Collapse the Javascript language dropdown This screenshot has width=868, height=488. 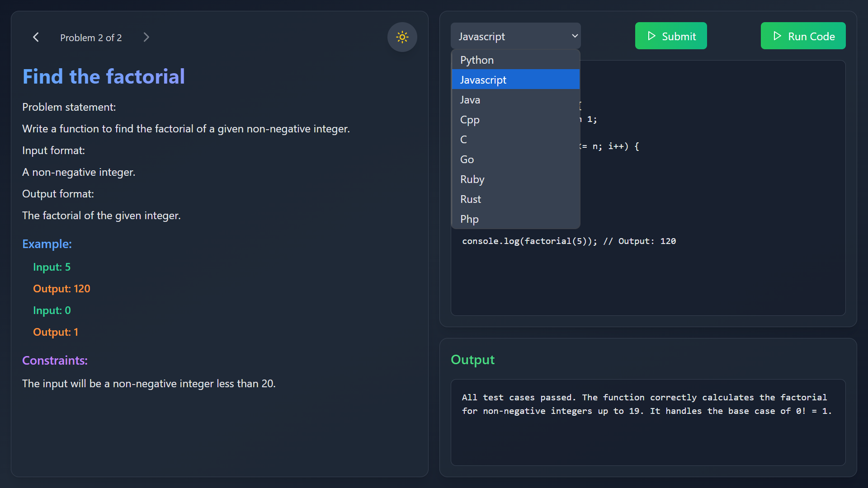(x=515, y=36)
